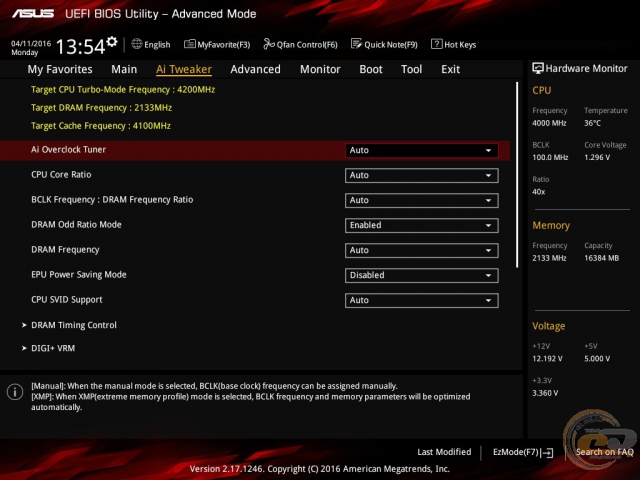Click the settings gear next to the clock

(112, 41)
